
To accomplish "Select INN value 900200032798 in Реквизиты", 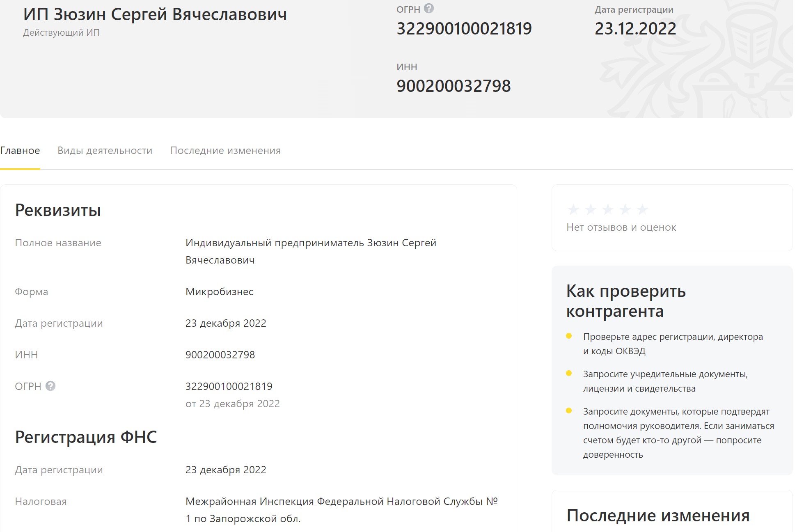I will (x=220, y=355).
